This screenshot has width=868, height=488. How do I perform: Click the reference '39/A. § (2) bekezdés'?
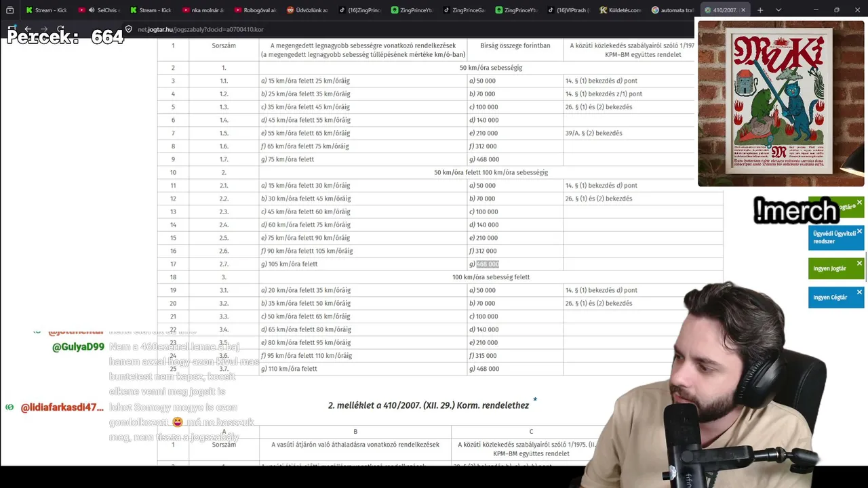point(594,133)
